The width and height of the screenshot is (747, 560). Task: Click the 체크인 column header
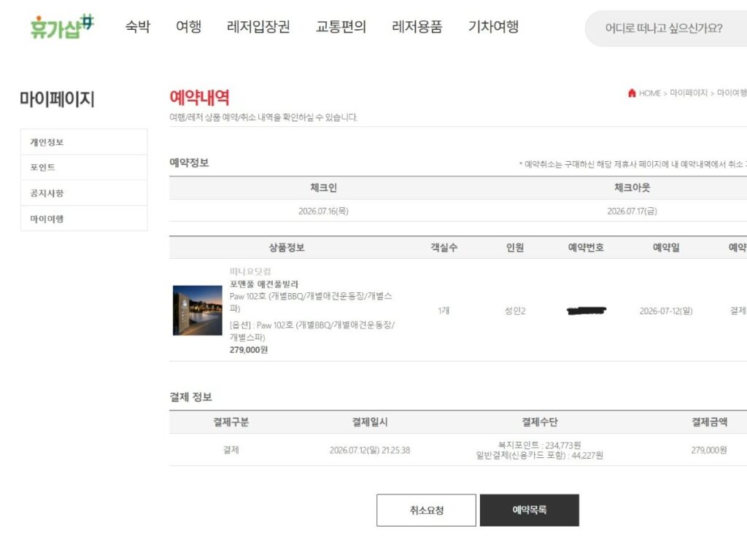pyautogui.click(x=323, y=187)
